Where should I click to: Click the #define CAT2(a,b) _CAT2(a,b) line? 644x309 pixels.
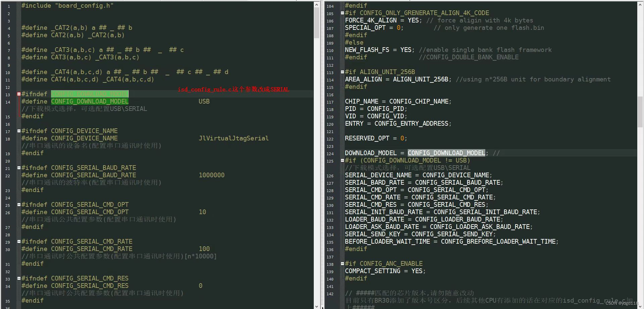pyautogui.click(x=73, y=35)
